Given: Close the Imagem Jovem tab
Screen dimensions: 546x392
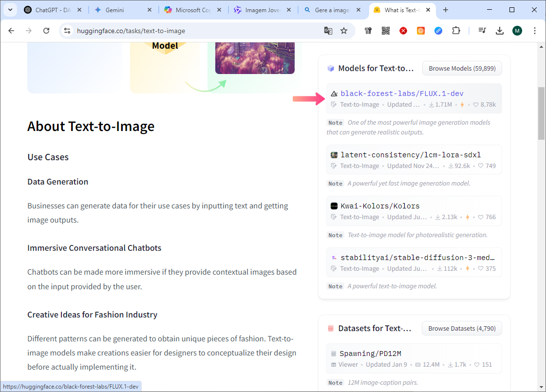Looking at the screenshot, I should point(289,10).
